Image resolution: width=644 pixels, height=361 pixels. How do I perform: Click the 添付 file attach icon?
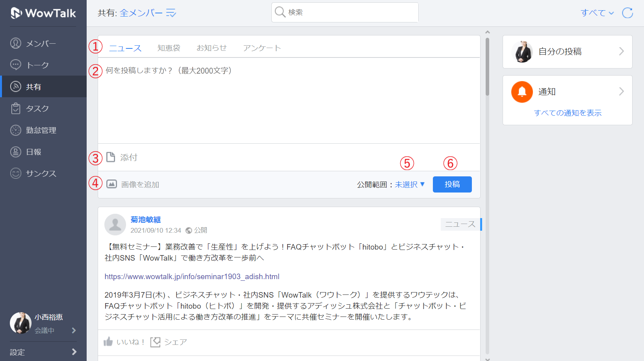point(111,157)
